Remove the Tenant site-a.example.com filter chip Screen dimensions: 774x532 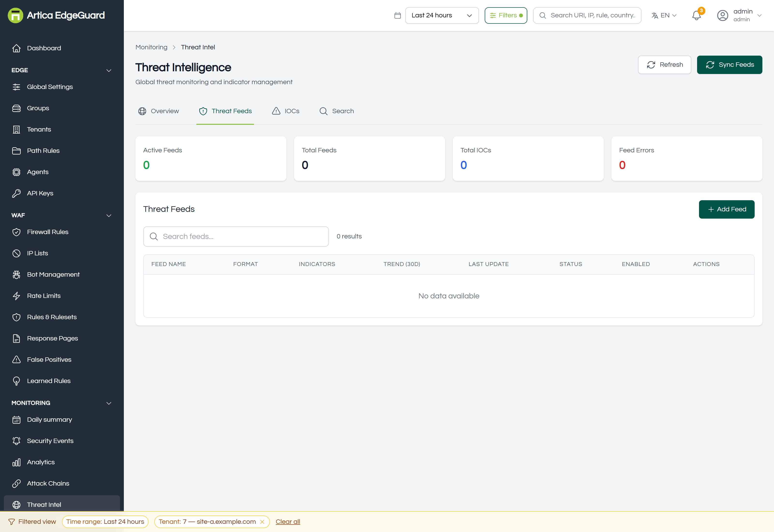[262, 522]
